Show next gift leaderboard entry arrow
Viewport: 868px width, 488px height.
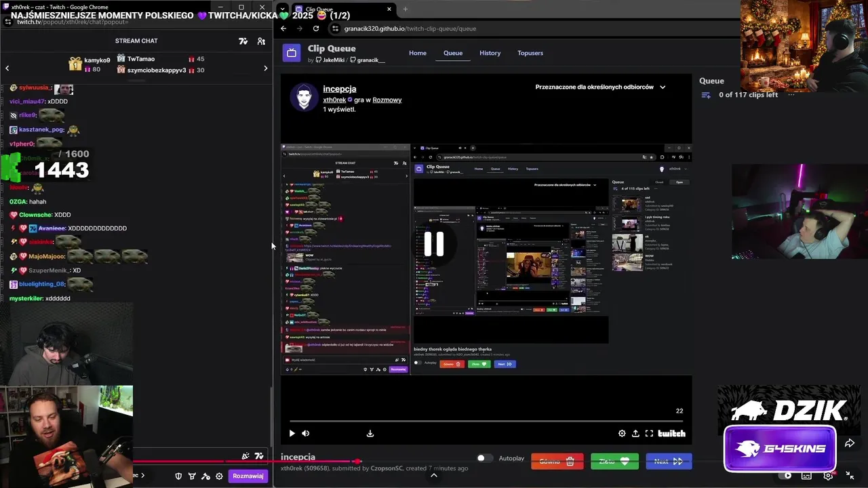point(265,68)
